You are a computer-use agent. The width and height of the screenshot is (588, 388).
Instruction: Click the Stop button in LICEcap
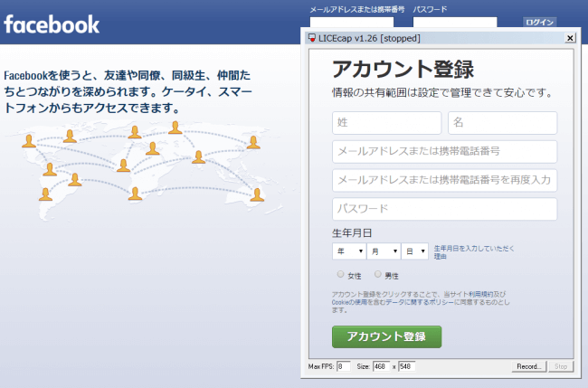click(x=561, y=366)
